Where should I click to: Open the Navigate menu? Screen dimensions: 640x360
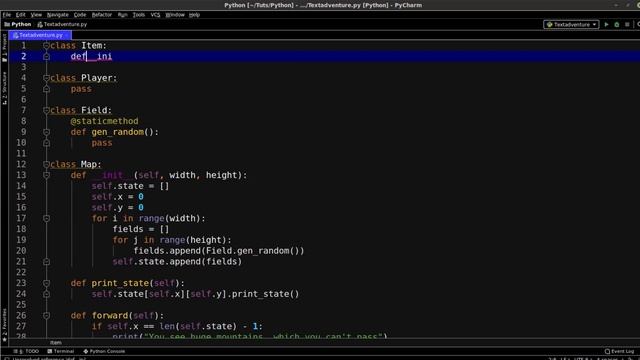click(58, 15)
